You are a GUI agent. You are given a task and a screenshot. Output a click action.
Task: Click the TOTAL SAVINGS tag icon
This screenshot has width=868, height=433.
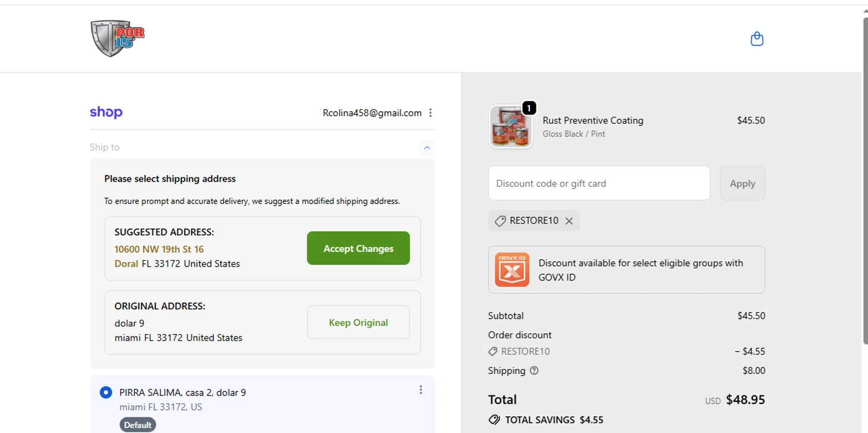coord(494,420)
